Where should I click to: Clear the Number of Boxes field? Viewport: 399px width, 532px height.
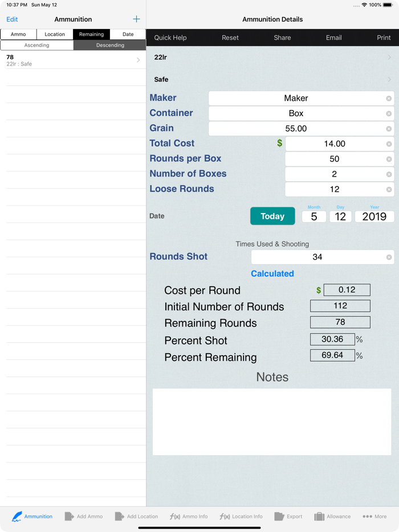[x=389, y=174]
